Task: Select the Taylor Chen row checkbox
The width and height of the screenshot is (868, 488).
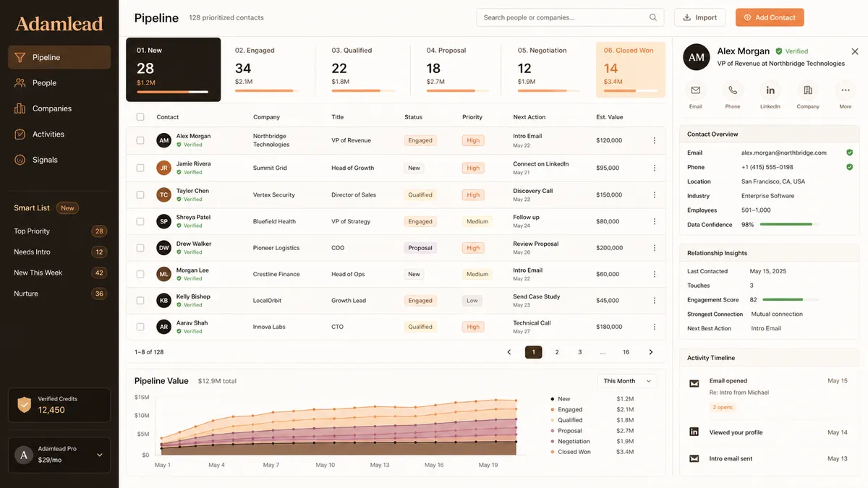Action: [140, 194]
